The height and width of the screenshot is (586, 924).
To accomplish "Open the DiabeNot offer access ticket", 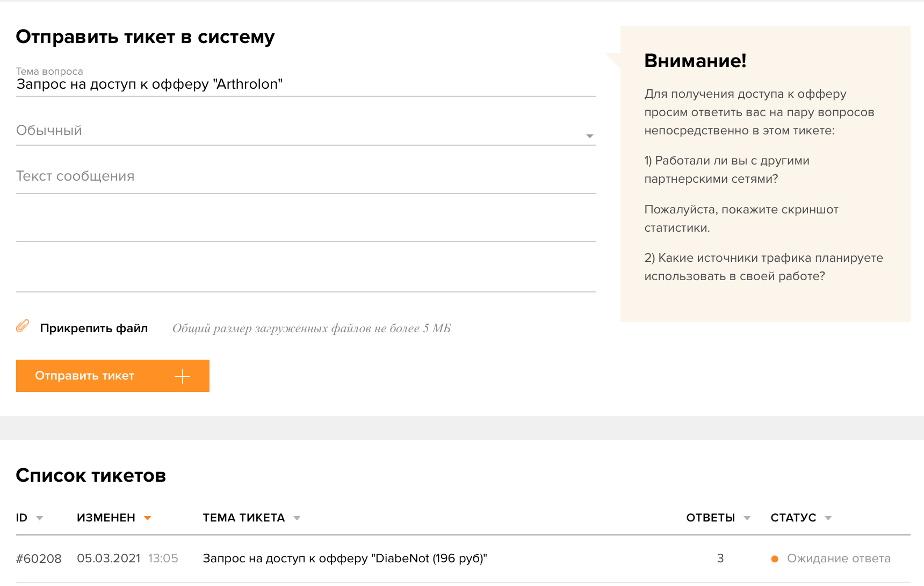I will (x=344, y=559).
